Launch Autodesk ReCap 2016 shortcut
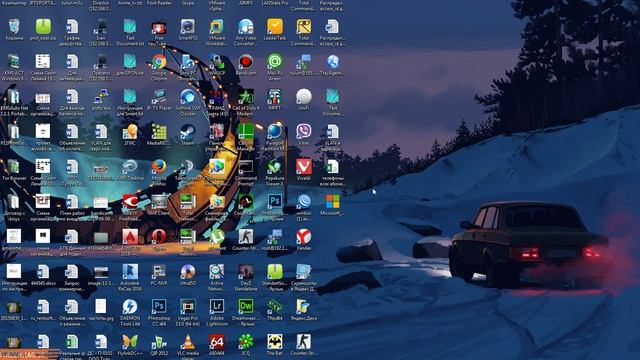This screenshot has width=640, height=360. pos(130,272)
